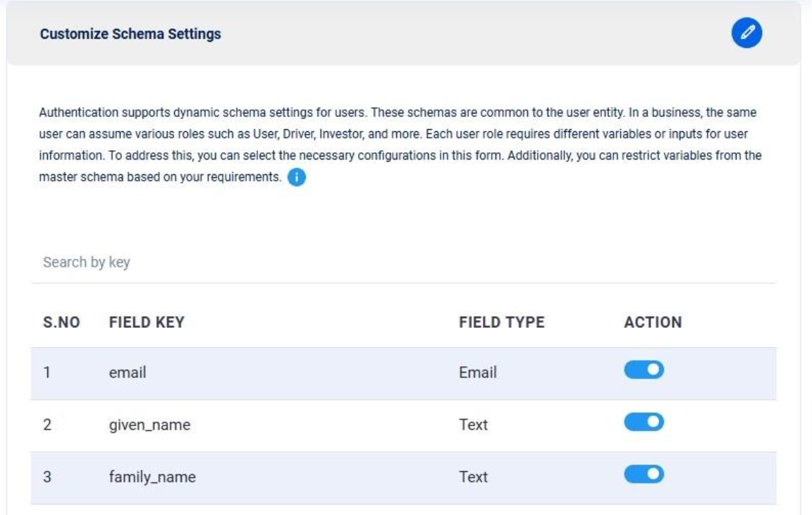Image resolution: width=812 pixels, height=515 pixels.
Task: Focus the Search by key field
Action: (x=403, y=262)
